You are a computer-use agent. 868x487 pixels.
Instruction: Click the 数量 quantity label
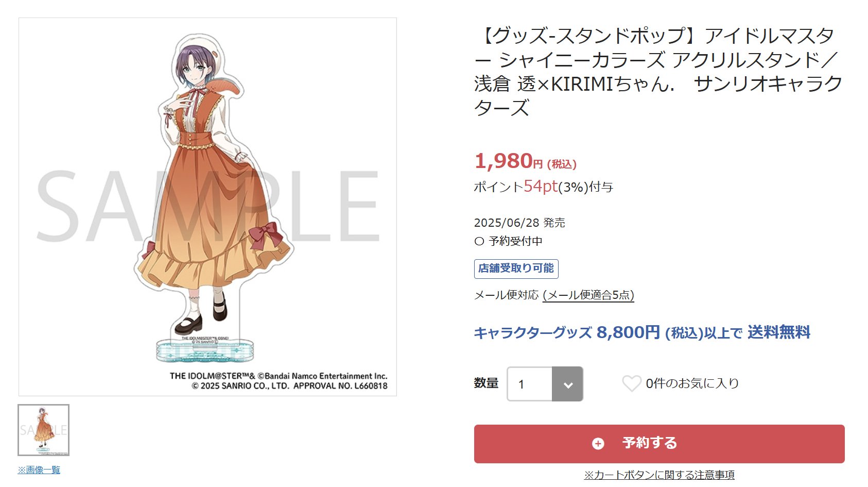[x=486, y=383]
